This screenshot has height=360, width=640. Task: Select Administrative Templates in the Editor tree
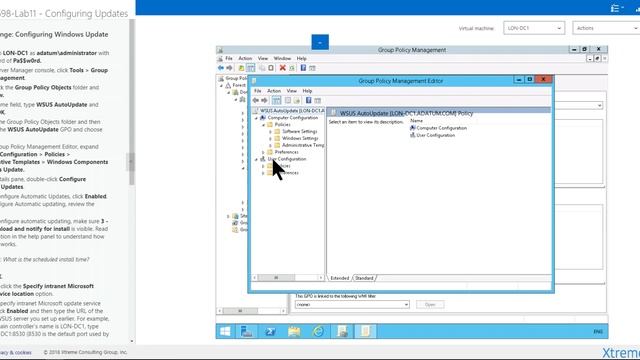click(303, 145)
